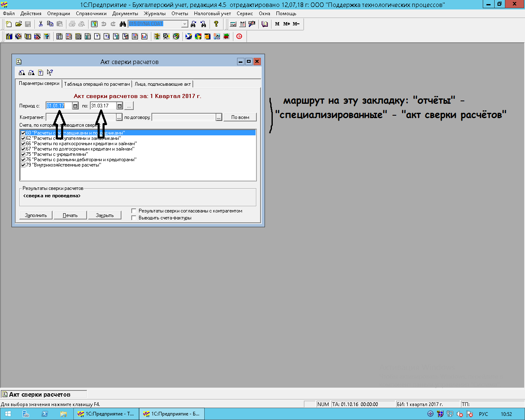Open the 'Отчеты' menu
This screenshot has height=420, width=525.
point(180,14)
